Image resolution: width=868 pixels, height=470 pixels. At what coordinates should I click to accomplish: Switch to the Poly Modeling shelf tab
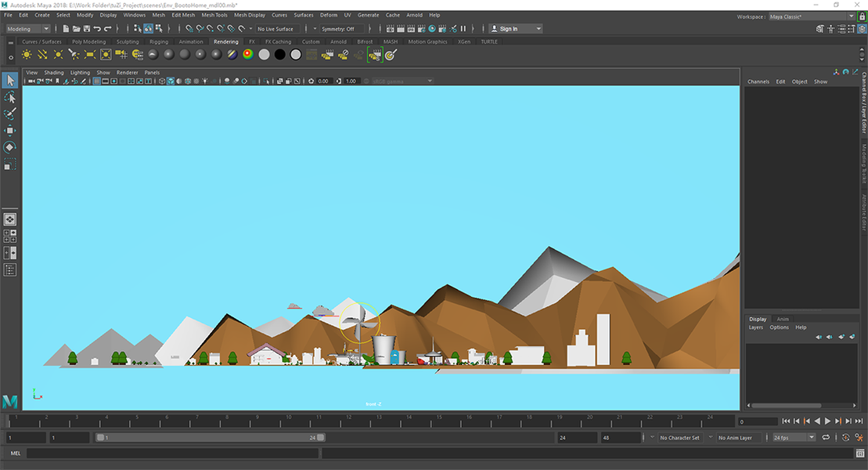coord(88,42)
